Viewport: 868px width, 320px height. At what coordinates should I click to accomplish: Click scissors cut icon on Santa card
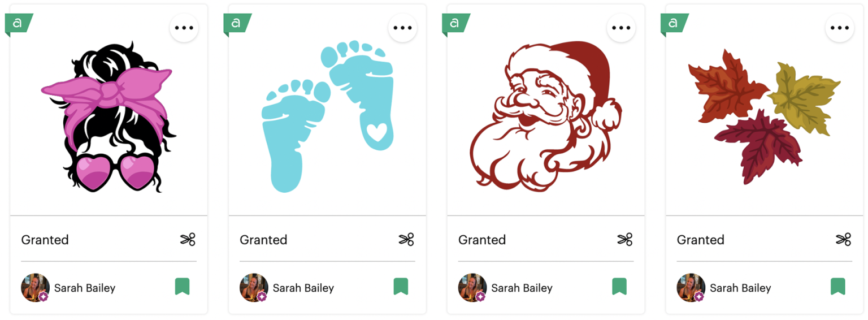[625, 240]
